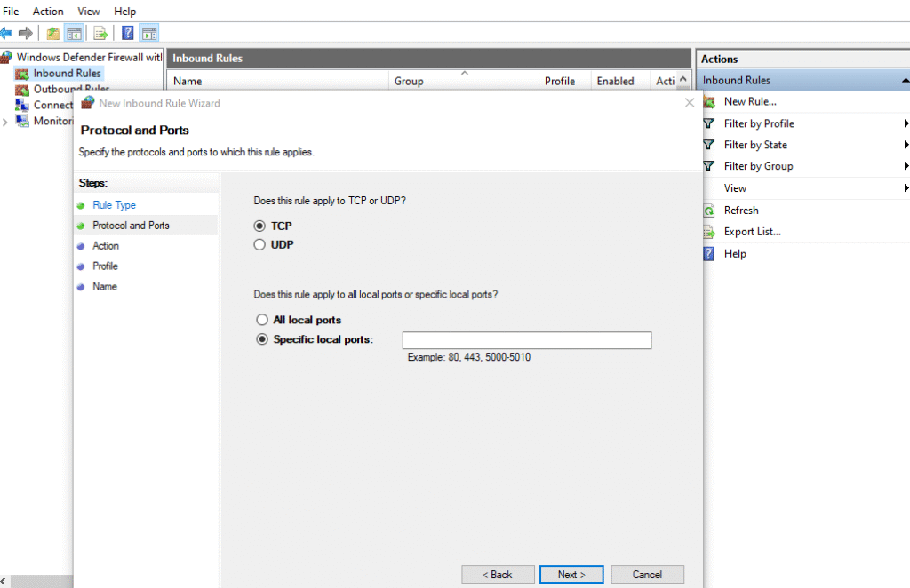Click the Refresh icon in the Actions pane
This screenshot has width=910, height=588.
[x=708, y=211]
